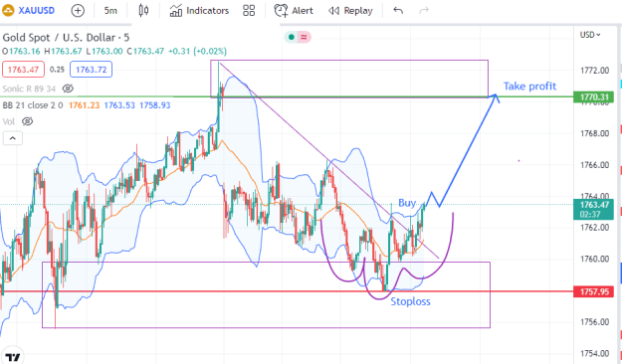Click the 1754.00 price scale label

pyautogui.click(x=594, y=353)
